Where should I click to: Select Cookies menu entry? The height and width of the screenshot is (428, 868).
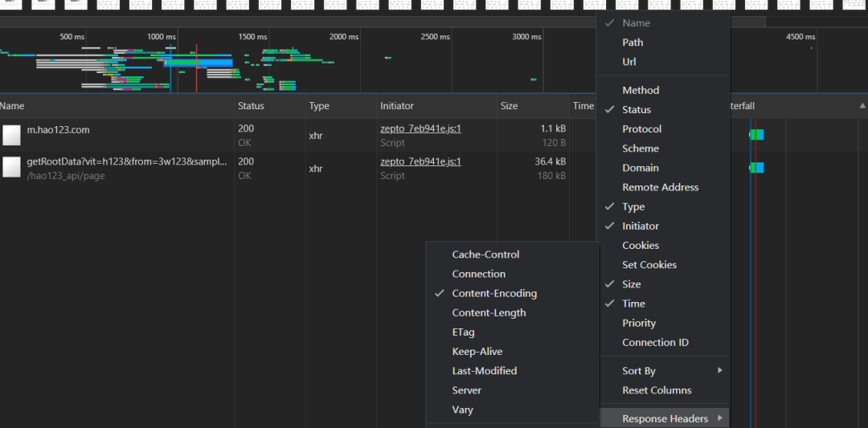pyautogui.click(x=663, y=245)
